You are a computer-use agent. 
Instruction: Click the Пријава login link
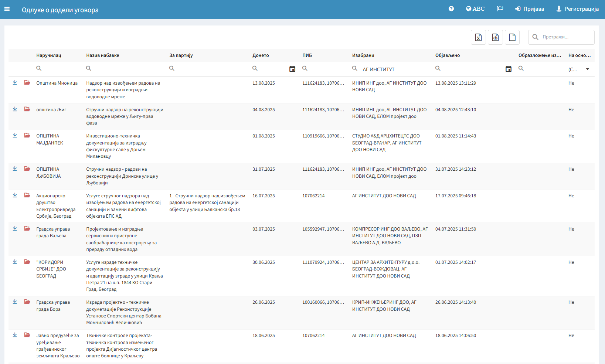[x=530, y=9]
